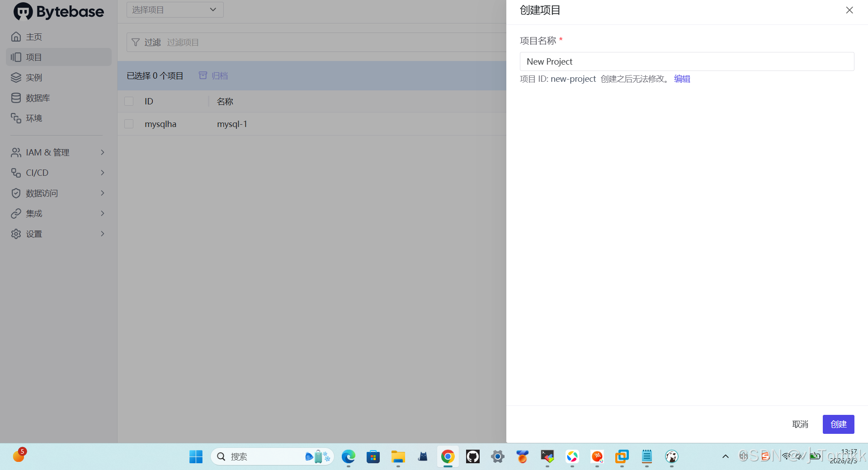Expand the IAM & 管理 chevron
The width and height of the screenshot is (868, 470).
[x=103, y=152]
